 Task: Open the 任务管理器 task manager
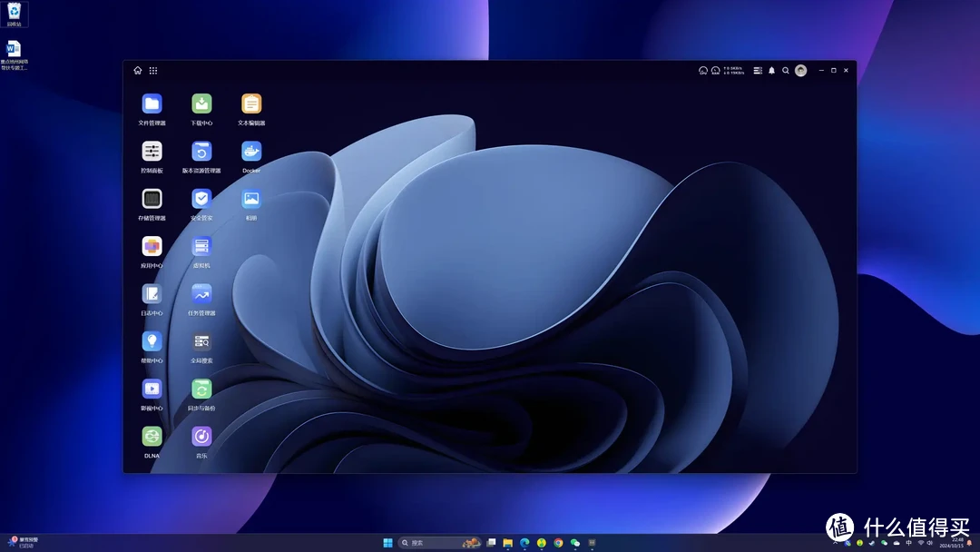point(201,294)
